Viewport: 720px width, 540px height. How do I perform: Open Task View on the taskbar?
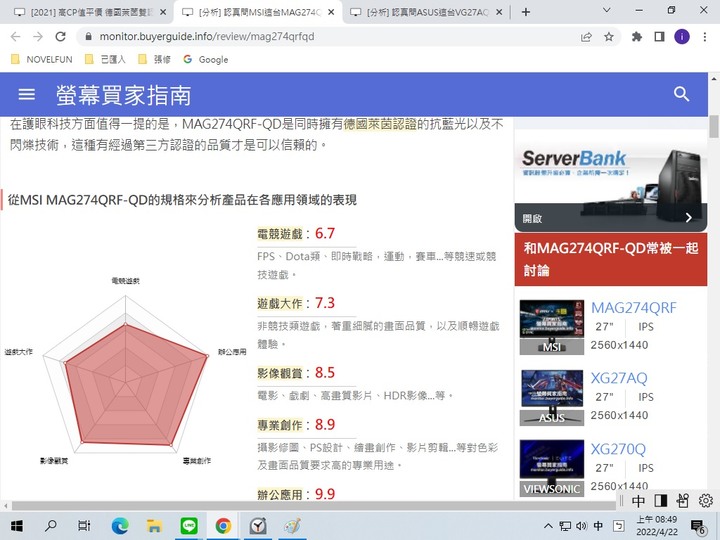[x=84, y=526]
